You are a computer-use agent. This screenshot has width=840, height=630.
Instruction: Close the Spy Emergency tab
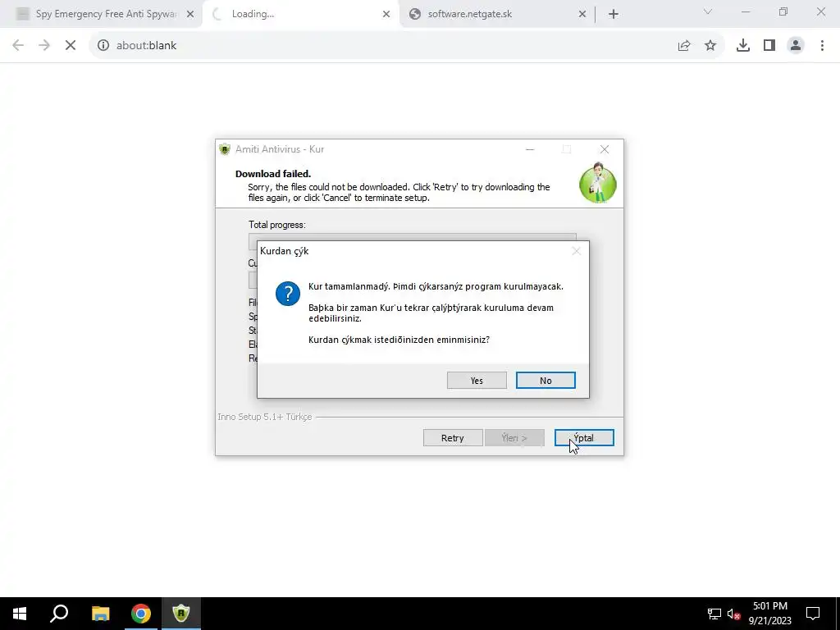(190, 14)
